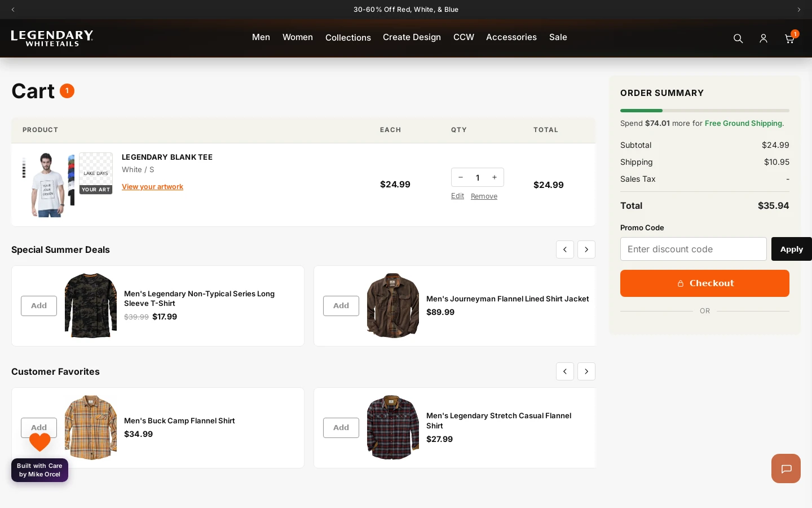Click Men's Legendary Stretch Casual Flannel Shirt title
This screenshot has width=812, height=508.
498,421
